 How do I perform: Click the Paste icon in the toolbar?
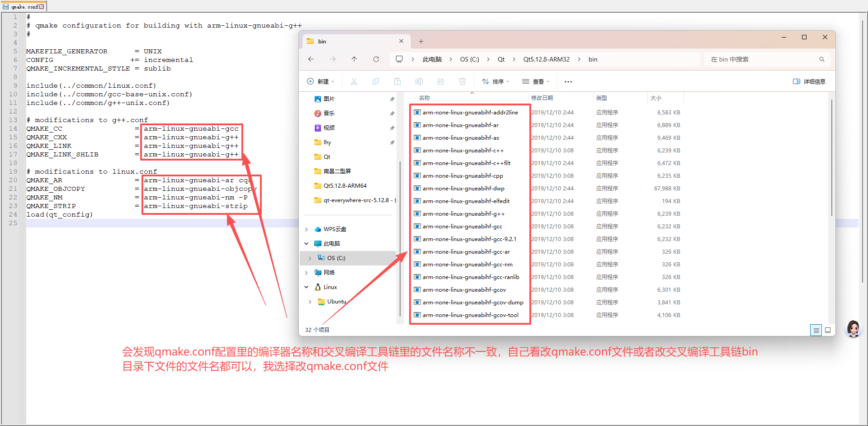pyautogui.click(x=397, y=81)
